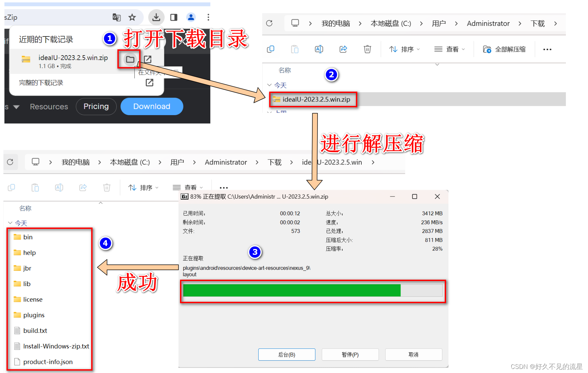The image size is (588, 373).
Task: Expand chevron after 下载 in Downloads window
Action: click(555, 24)
